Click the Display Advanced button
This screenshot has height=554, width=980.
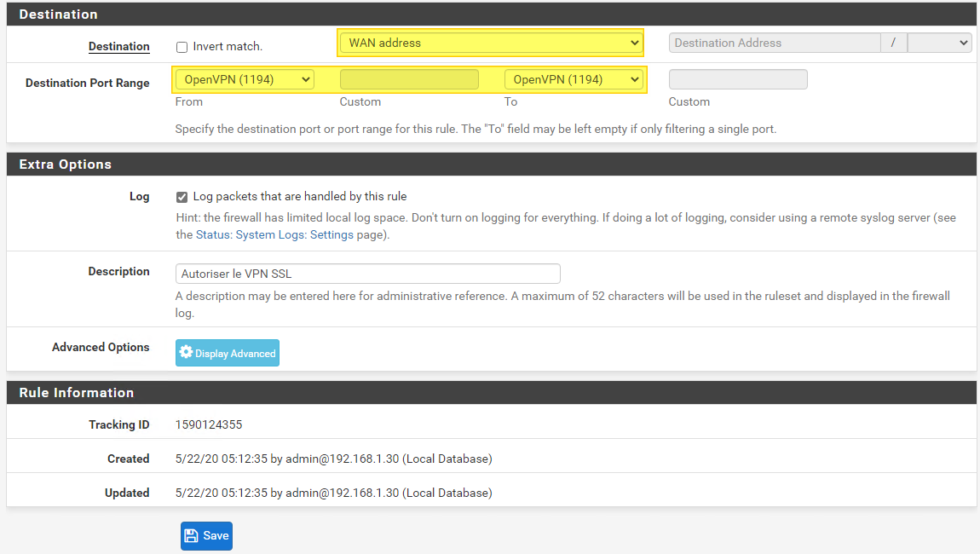[x=227, y=352]
